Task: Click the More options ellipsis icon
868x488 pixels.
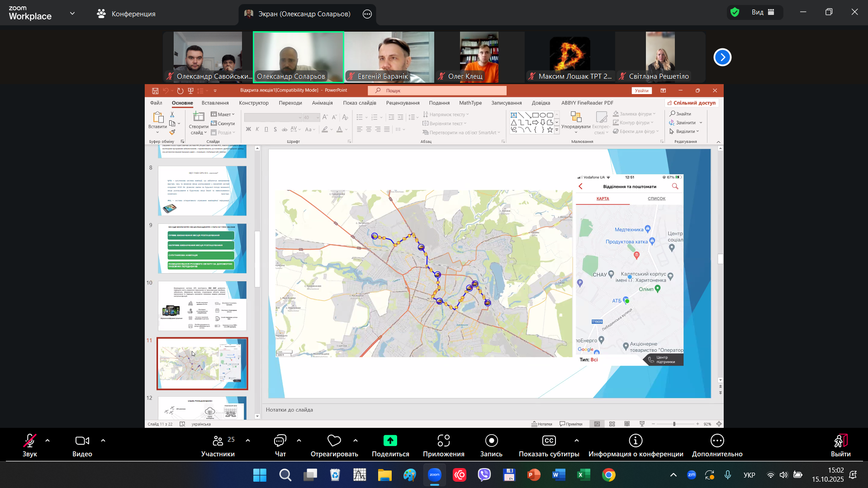Action: tap(717, 441)
